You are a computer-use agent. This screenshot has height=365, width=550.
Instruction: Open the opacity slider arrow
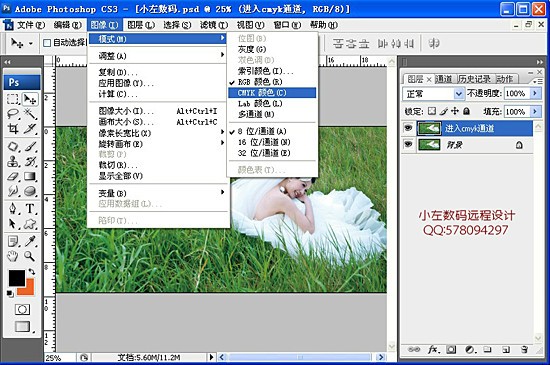click(x=535, y=93)
